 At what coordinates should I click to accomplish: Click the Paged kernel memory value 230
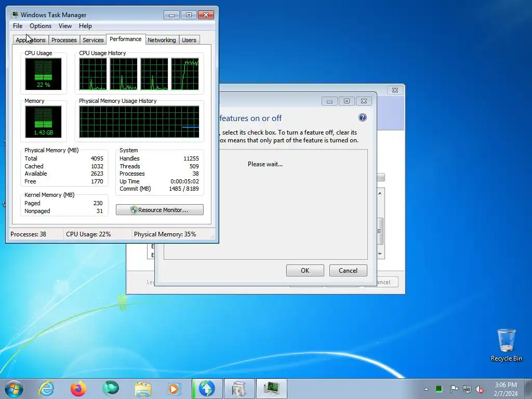(x=98, y=203)
